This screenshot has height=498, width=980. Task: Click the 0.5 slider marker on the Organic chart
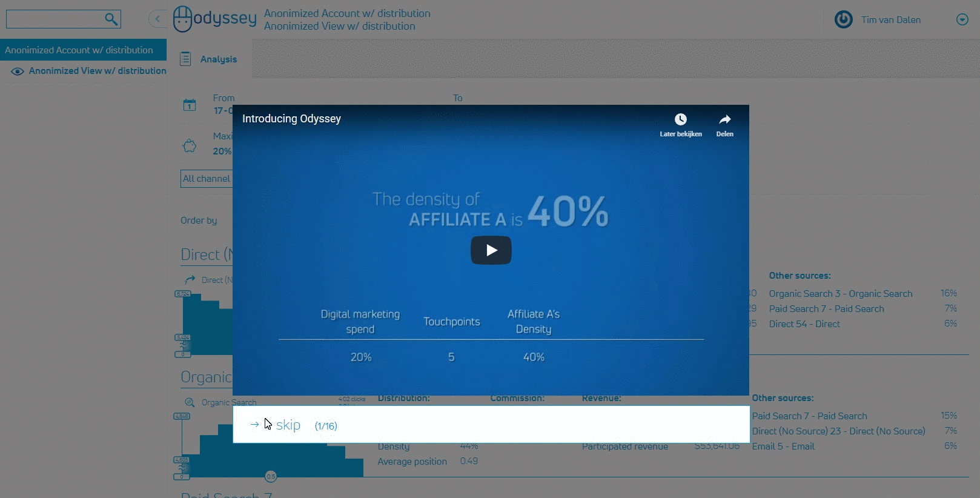(x=271, y=476)
